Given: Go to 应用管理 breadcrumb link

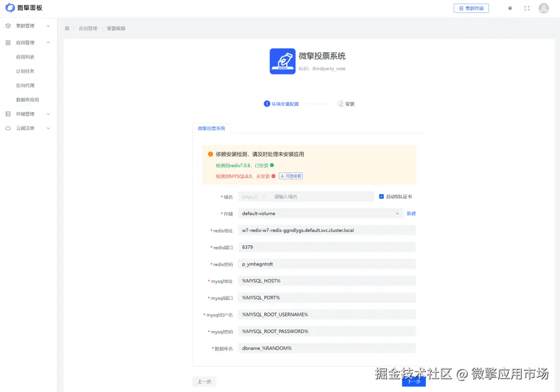Looking at the screenshot, I should (88, 28).
